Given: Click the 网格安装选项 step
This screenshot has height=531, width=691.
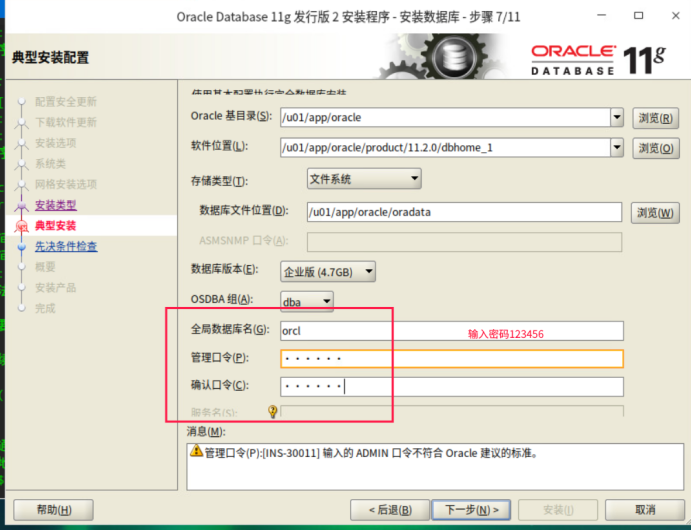Looking at the screenshot, I should (x=66, y=184).
